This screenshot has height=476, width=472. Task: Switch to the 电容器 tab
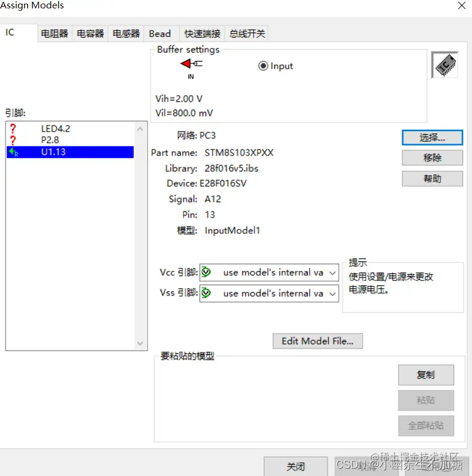[x=90, y=33]
